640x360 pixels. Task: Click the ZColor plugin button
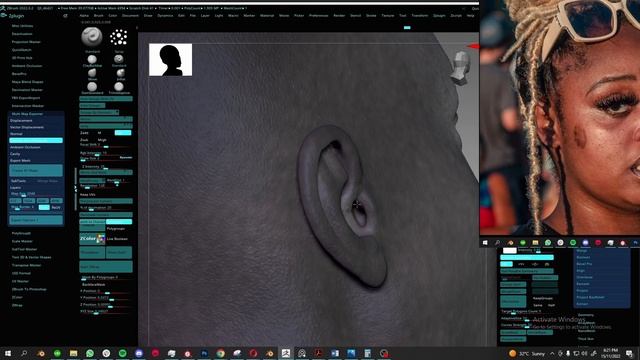(x=92, y=239)
